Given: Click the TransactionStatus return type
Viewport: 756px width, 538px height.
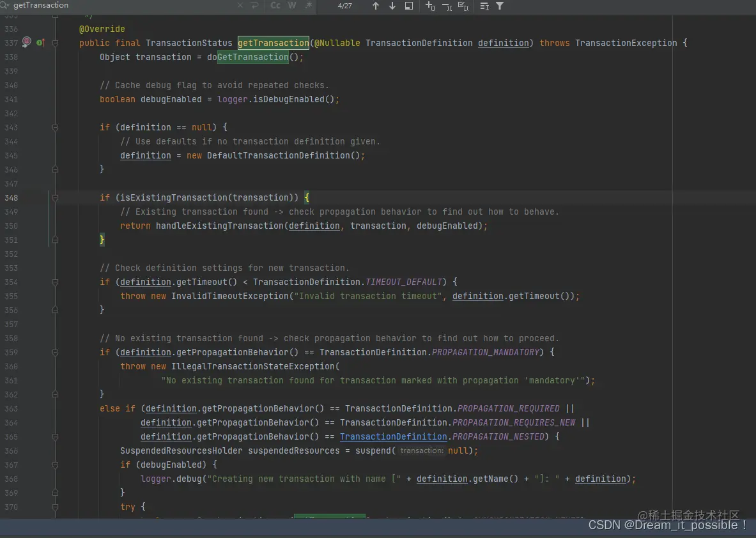Looking at the screenshot, I should click(189, 43).
